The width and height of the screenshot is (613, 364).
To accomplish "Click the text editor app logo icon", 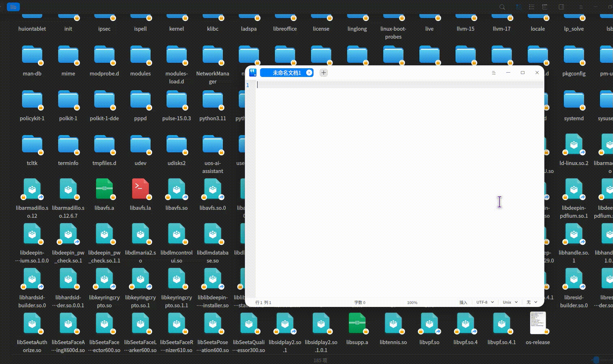I will (x=253, y=73).
